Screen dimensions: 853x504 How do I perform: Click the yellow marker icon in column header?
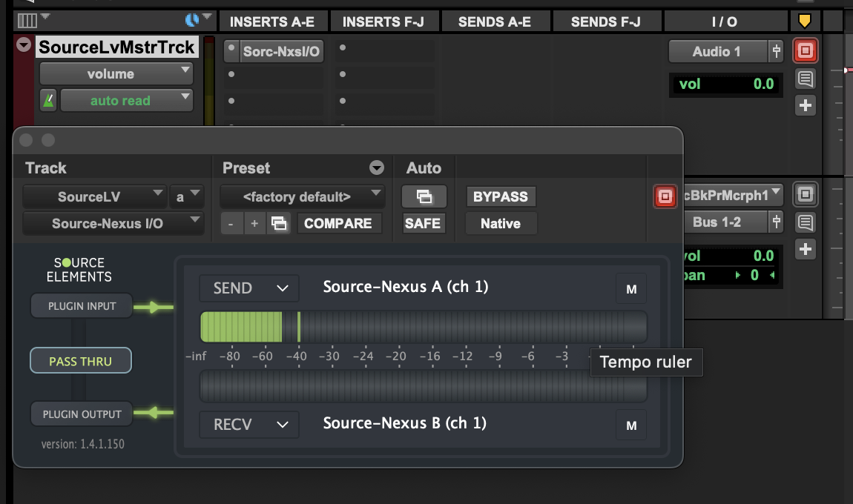804,21
